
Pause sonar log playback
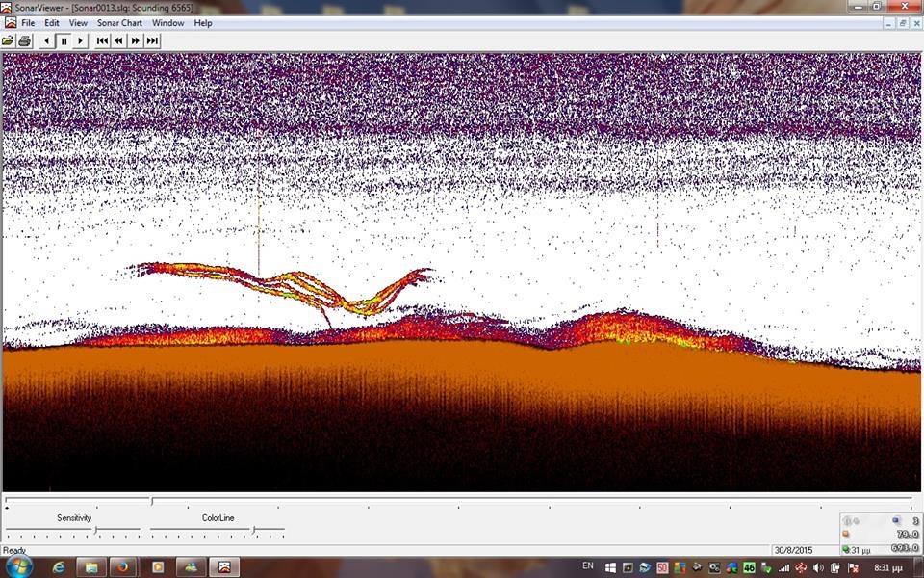(x=64, y=40)
